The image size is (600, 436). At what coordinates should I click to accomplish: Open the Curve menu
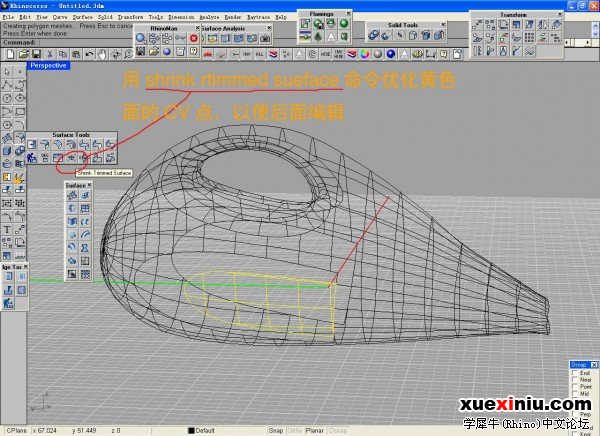click(x=60, y=17)
